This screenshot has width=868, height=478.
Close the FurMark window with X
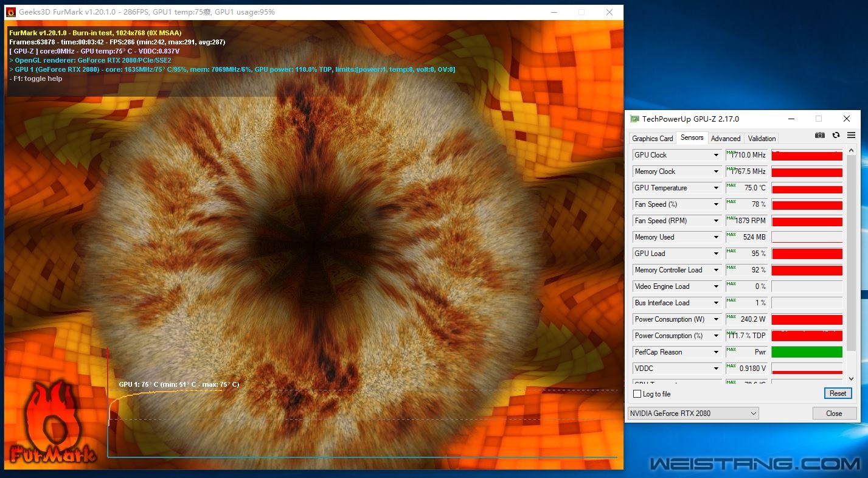coord(609,12)
